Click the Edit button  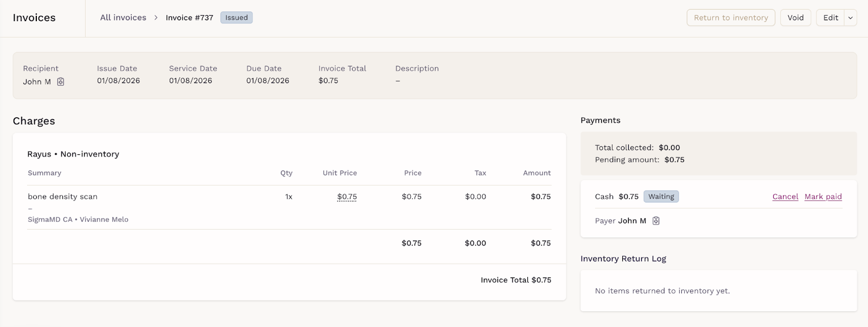point(830,18)
